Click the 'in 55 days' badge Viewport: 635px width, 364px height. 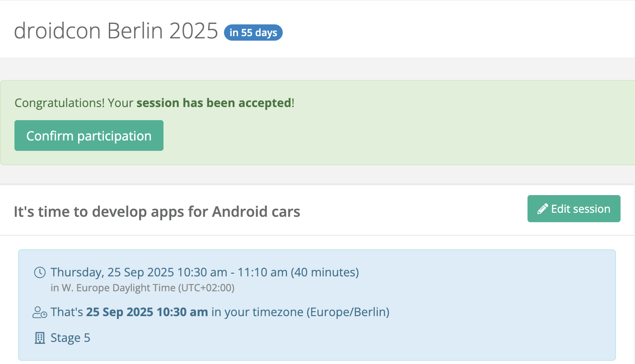(x=253, y=33)
